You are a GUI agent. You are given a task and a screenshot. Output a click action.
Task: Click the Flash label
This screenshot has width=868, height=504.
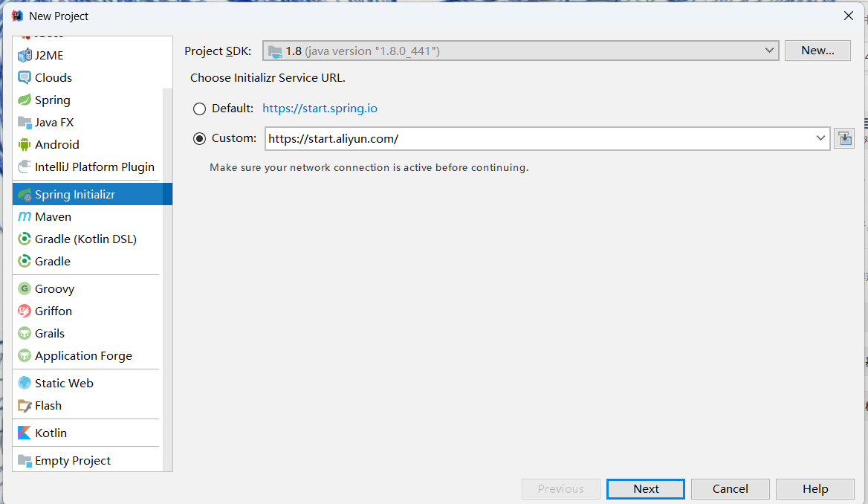pos(48,405)
